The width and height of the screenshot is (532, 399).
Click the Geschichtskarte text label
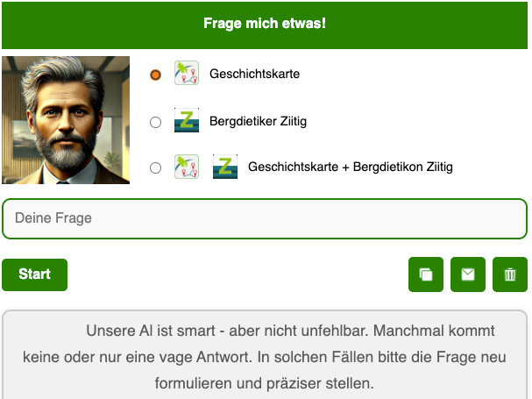coord(254,75)
